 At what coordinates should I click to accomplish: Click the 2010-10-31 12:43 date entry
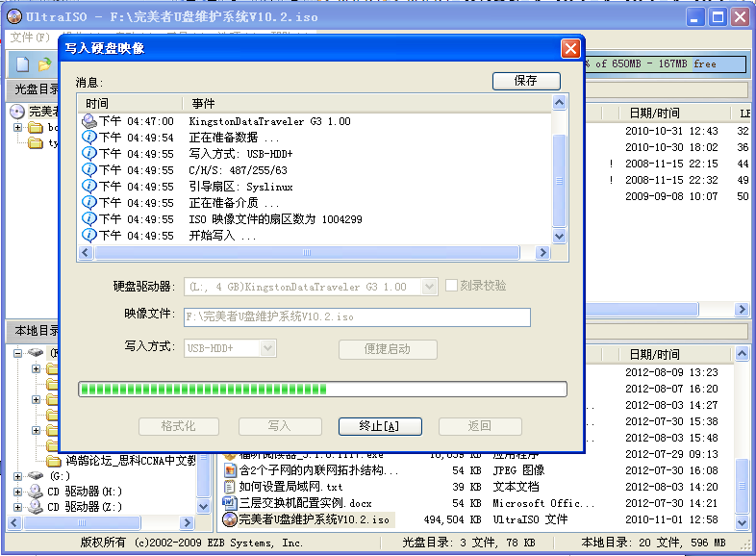[x=671, y=131]
